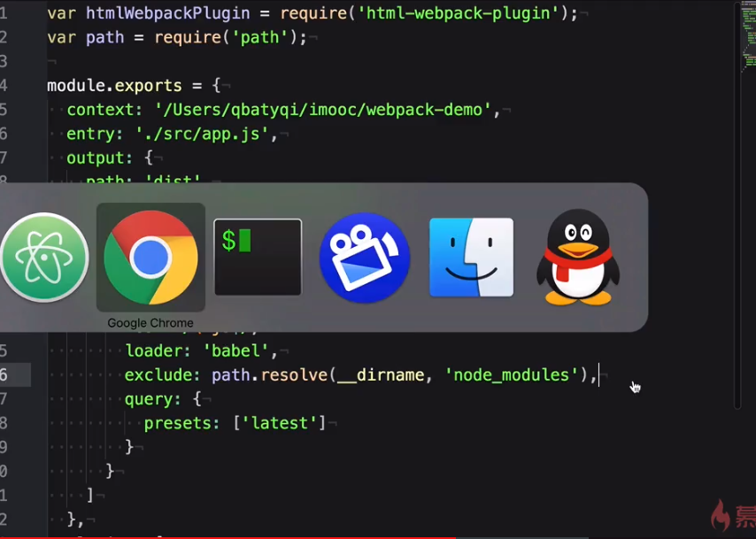Screen dimensions: 756x539
Task: Click the presets value 'latest'
Action: coord(279,423)
